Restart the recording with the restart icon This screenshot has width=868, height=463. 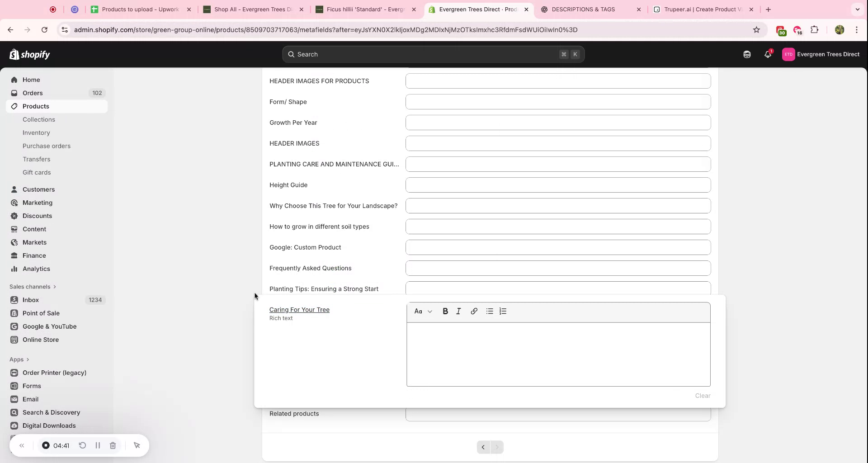[82, 445]
